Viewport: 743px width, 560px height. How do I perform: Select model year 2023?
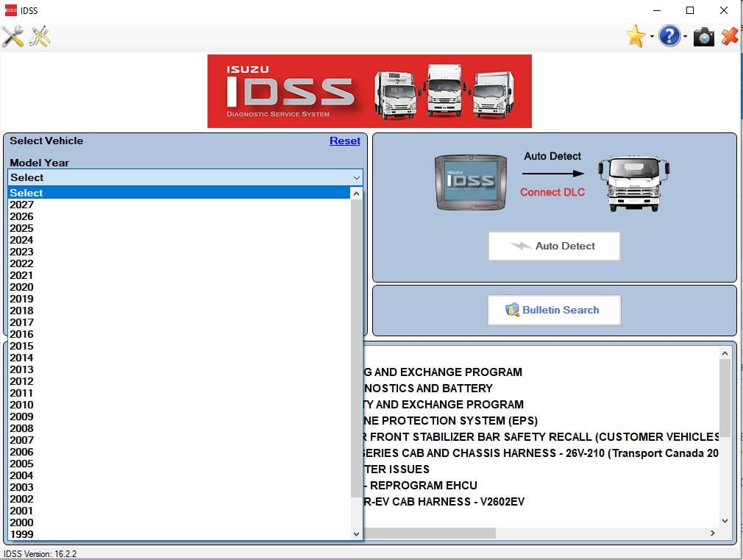(x=179, y=252)
